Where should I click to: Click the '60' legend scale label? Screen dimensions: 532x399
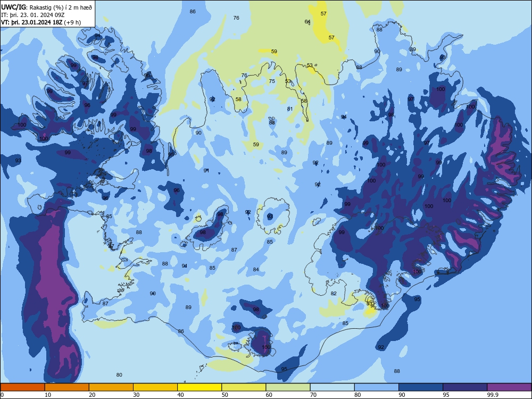click(x=269, y=395)
